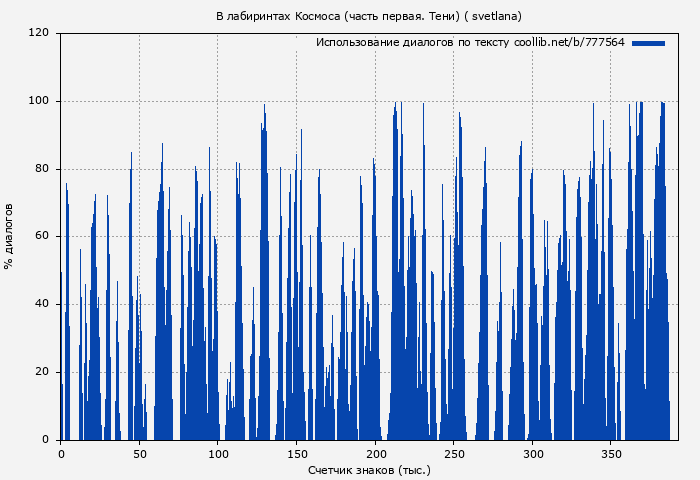Screen dimensions: 700x480
Task: Select the blue legend color swatch
Action: 648,43
